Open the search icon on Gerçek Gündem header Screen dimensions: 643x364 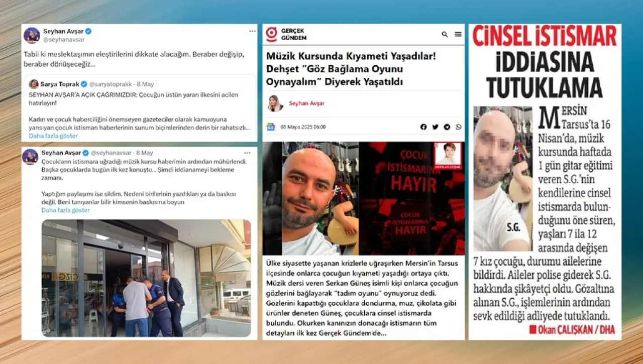(445, 34)
